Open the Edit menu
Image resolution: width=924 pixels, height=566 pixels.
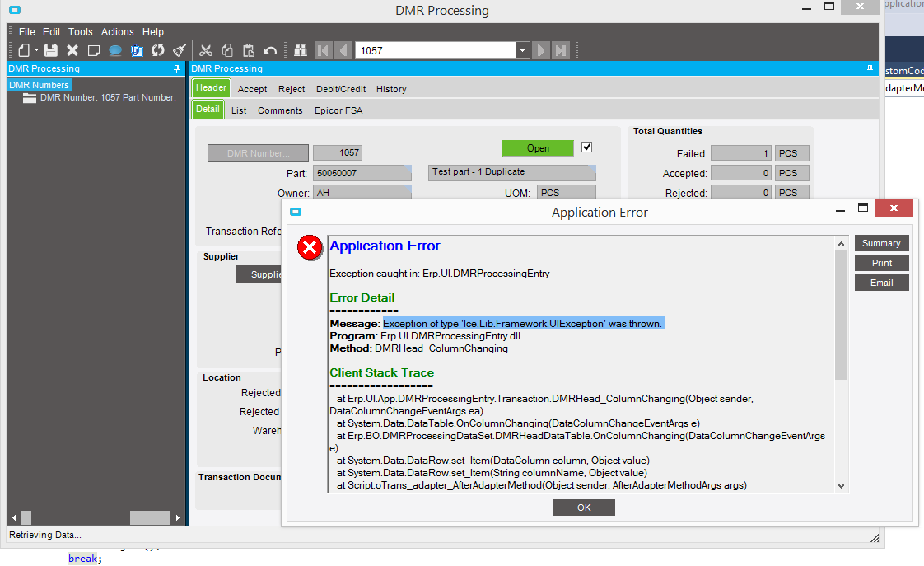51,32
